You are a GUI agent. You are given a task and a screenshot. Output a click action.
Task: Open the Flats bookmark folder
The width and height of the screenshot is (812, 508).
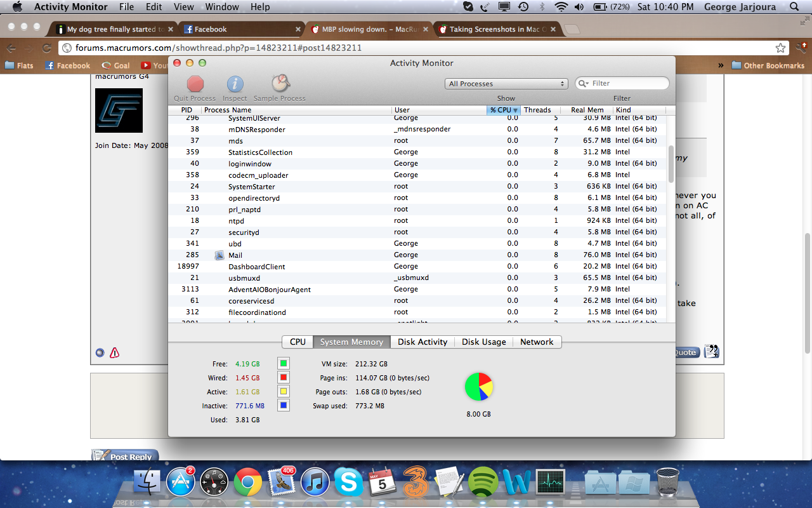[19, 65]
